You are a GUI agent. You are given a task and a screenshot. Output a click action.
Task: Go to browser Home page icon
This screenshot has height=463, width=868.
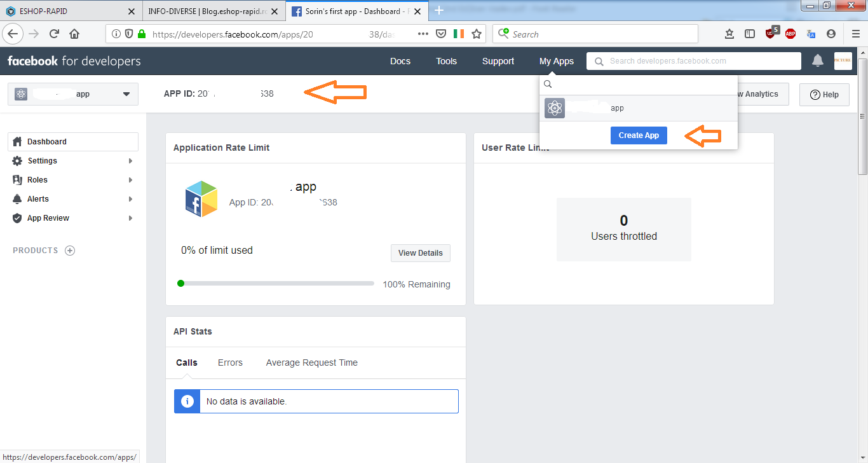click(x=74, y=34)
